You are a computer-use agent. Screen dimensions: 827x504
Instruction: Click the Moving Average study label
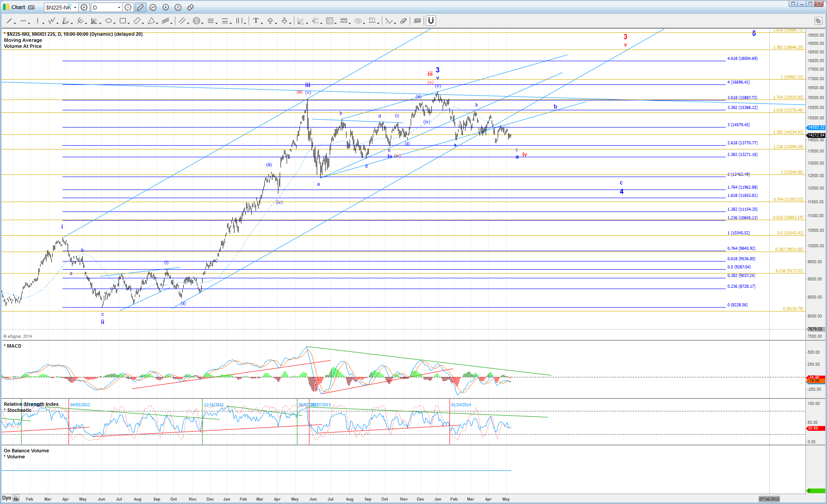point(23,40)
